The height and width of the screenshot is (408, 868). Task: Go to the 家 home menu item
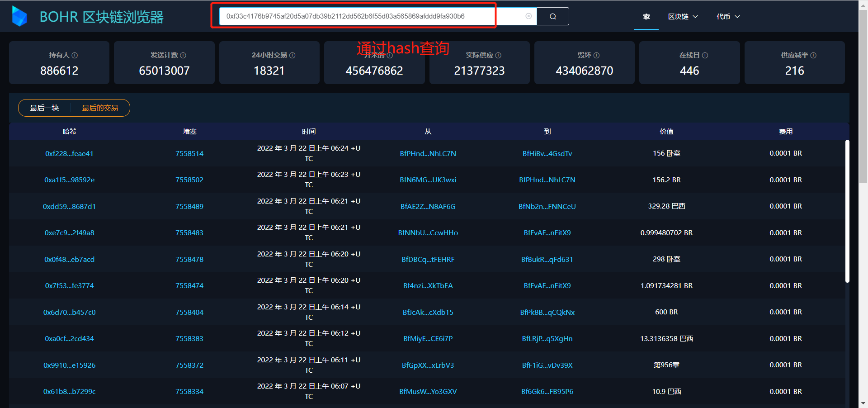tap(646, 17)
